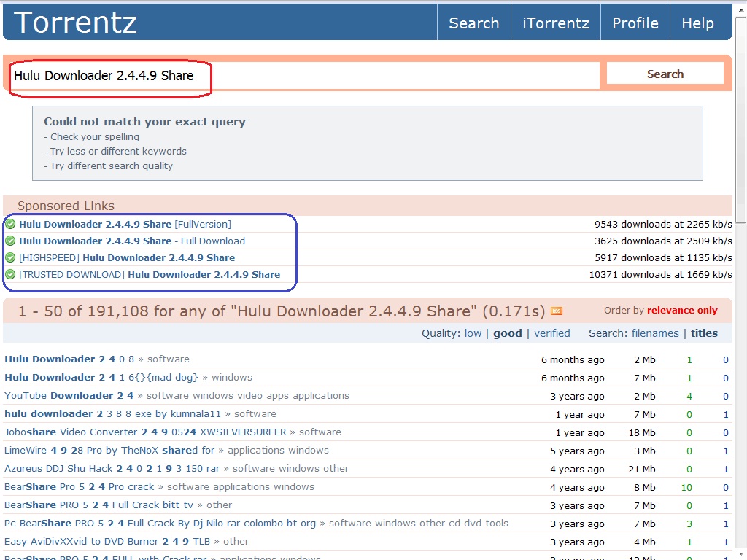Click the Torrentz logo
The width and height of the screenshot is (747, 560).
click(75, 23)
